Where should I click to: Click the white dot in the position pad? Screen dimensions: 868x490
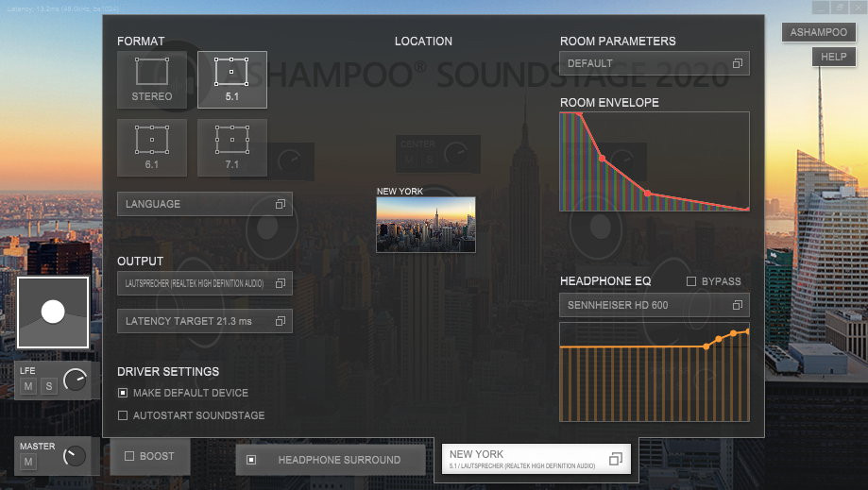(x=53, y=312)
